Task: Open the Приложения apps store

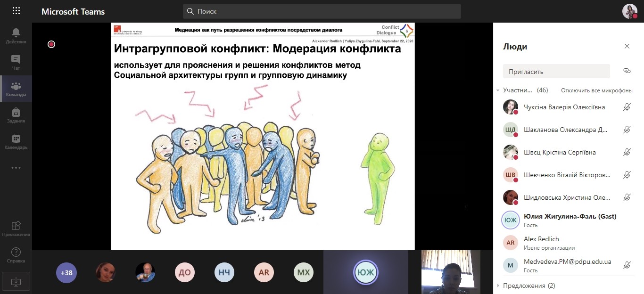Action: tap(16, 229)
